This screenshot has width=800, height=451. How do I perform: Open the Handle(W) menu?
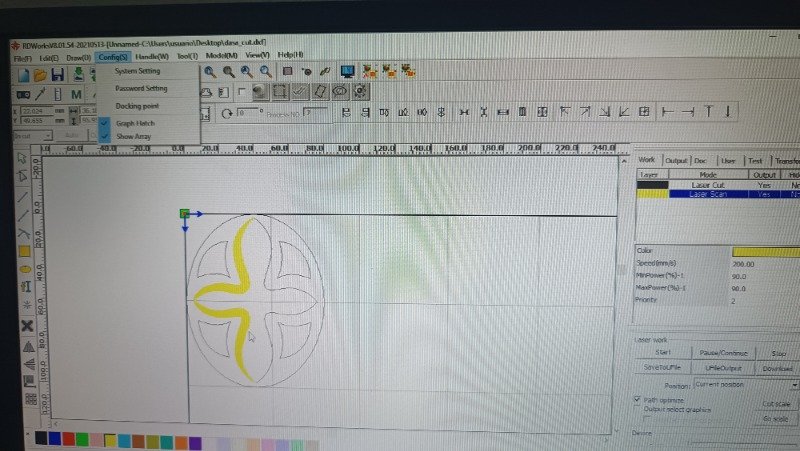(x=152, y=56)
